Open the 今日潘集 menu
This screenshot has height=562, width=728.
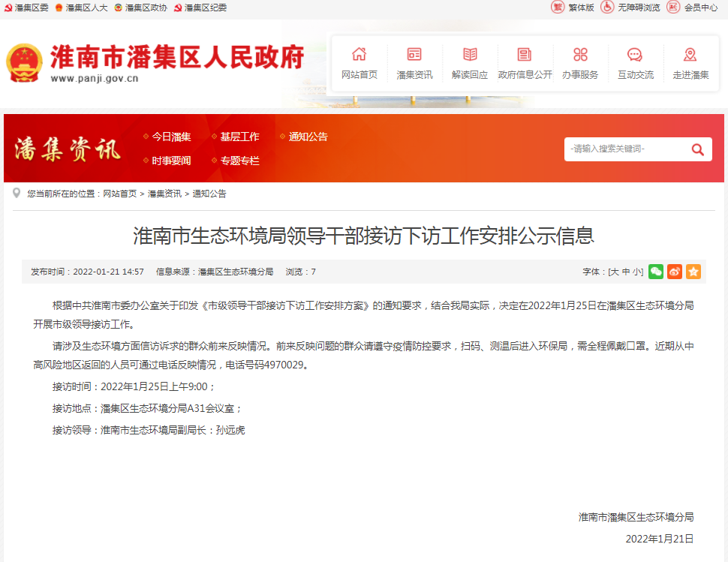click(x=171, y=137)
